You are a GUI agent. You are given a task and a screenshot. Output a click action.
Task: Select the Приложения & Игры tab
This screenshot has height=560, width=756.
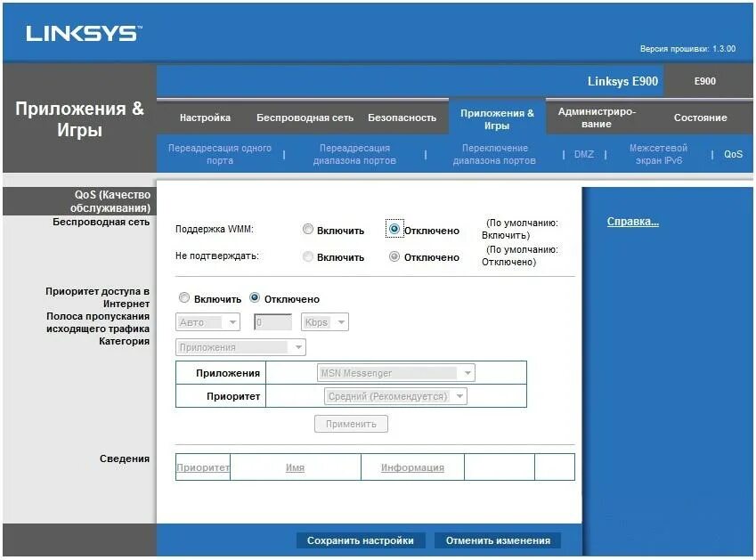click(497, 119)
